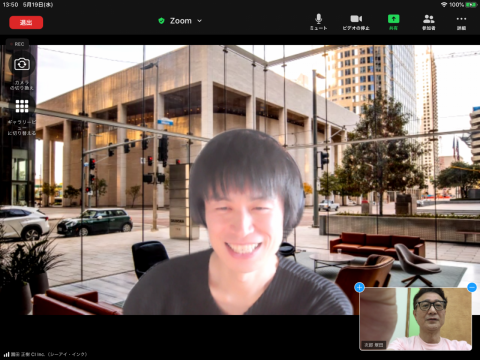Open the green share screen button
The width and height of the screenshot is (480, 360).
pyautogui.click(x=393, y=22)
